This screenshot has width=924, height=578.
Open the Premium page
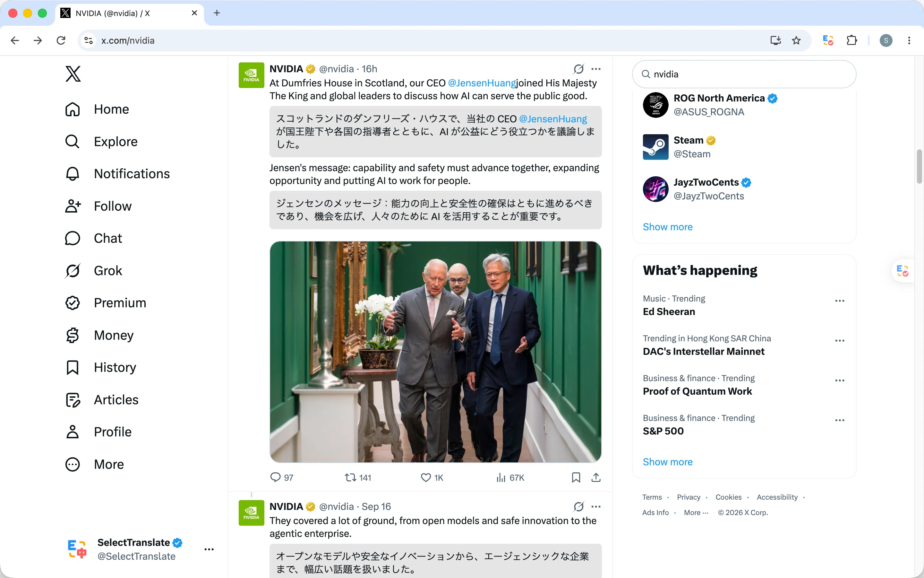point(105,303)
